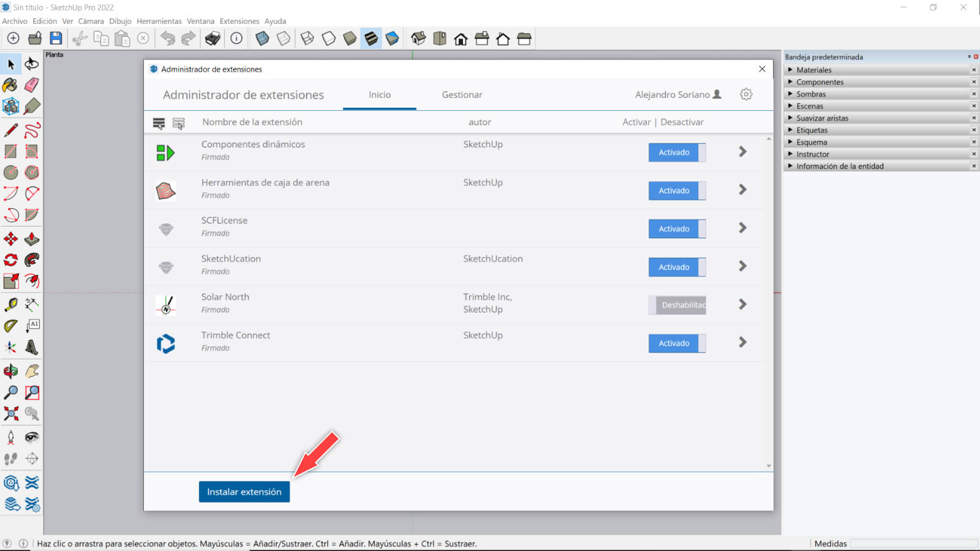Click the autor column header
The image size is (980, 551).
click(480, 122)
